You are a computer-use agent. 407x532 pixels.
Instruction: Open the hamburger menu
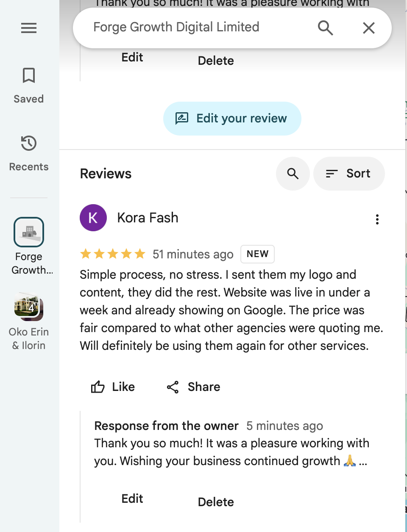(28, 28)
